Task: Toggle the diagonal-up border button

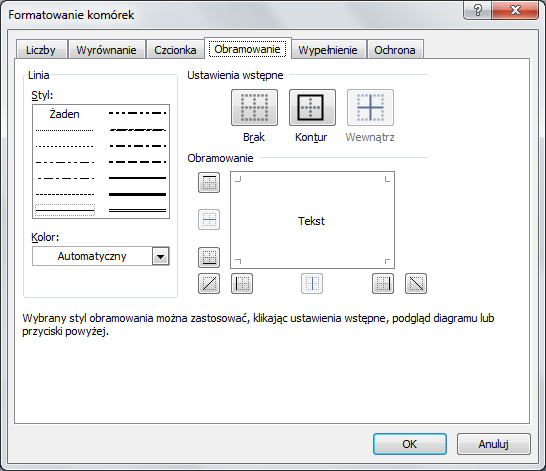Action: click(x=209, y=283)
